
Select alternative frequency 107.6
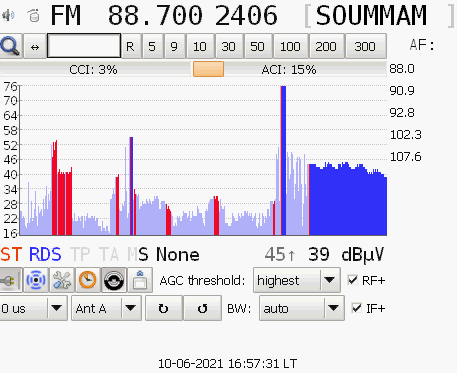405,157
